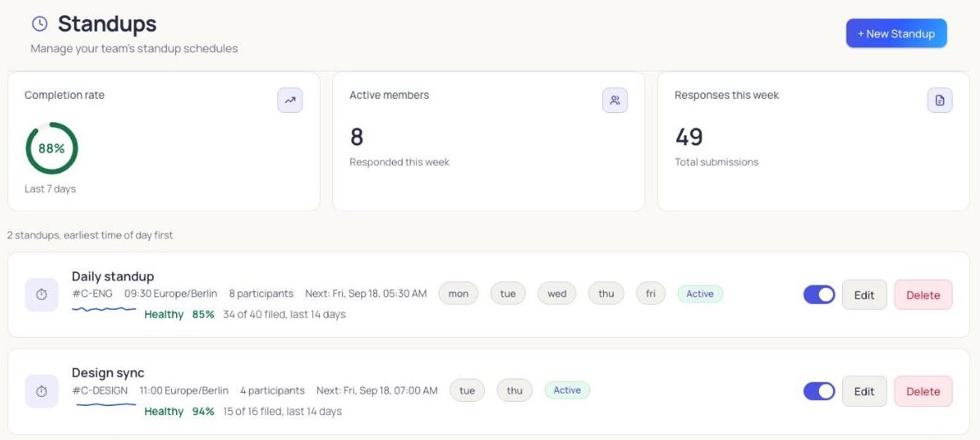Toggle the thu day chip on Daily standup

pyautogui.click(x=606, y=294)
